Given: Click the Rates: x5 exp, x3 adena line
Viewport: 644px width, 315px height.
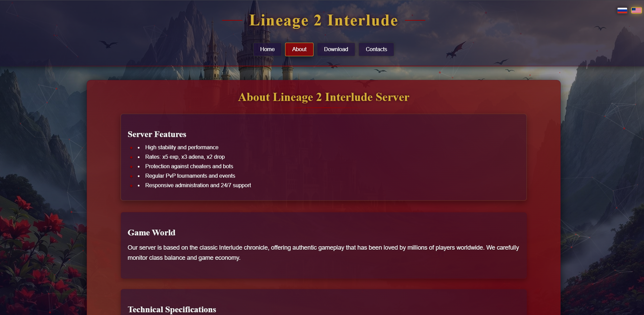Looking at the screenshot, I should pos(185,157).
